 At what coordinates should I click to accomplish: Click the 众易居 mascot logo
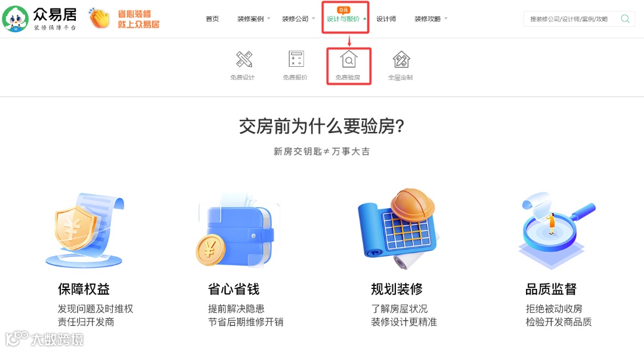point(15,19)
